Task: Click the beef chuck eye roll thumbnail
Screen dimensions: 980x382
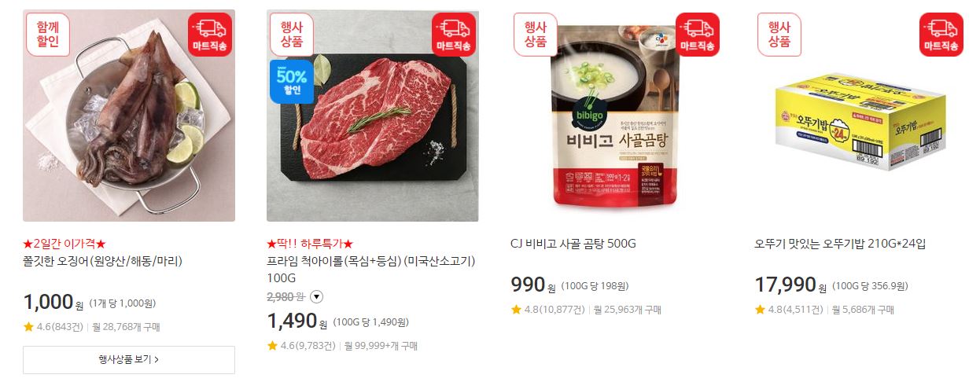Action: pos(373,116)
